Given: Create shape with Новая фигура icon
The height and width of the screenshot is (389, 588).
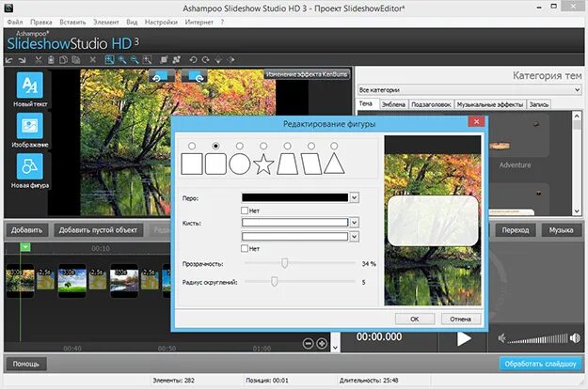Looking at the screenshot, I should [29, 166].
